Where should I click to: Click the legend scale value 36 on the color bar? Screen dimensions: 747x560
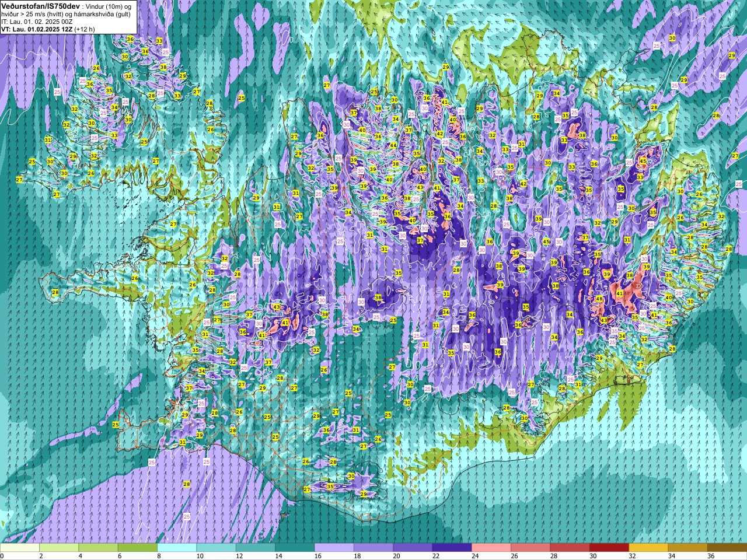710,556
